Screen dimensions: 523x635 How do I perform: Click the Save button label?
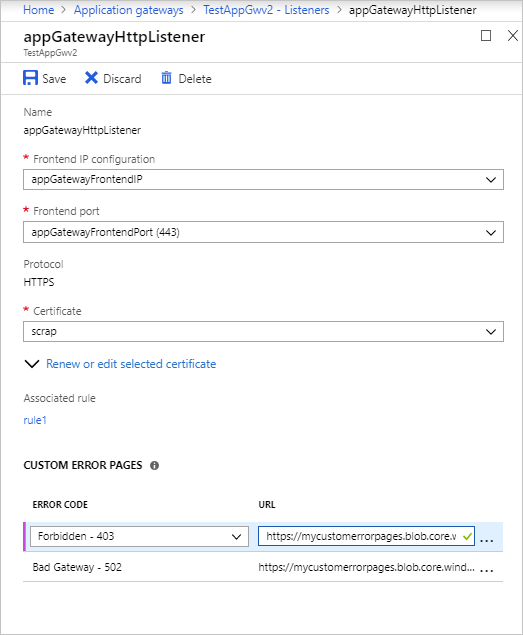coord(54,79)
